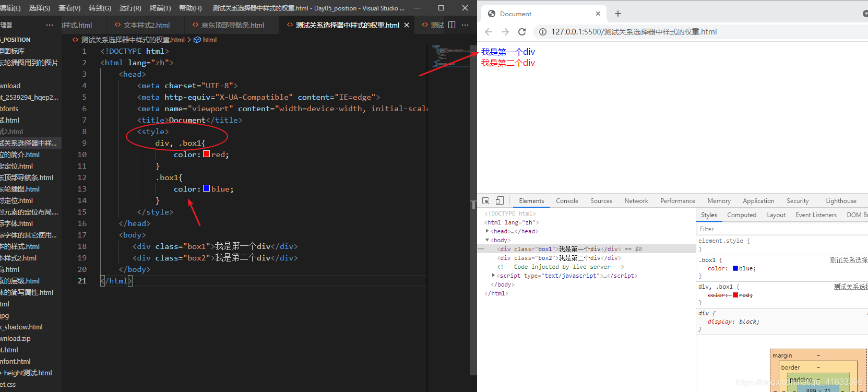Switch to the Event Listeners sub-tab

pos(816,215)
